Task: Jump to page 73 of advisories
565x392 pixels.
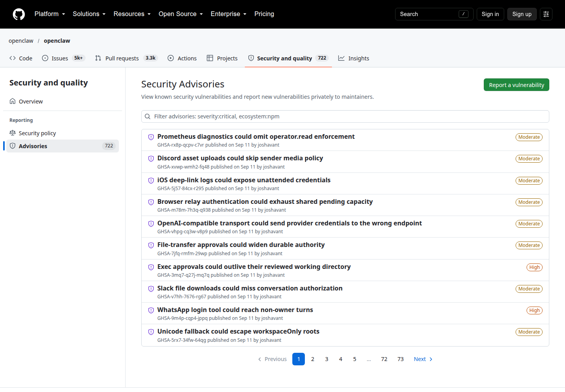Action: [x=401, y=359]
